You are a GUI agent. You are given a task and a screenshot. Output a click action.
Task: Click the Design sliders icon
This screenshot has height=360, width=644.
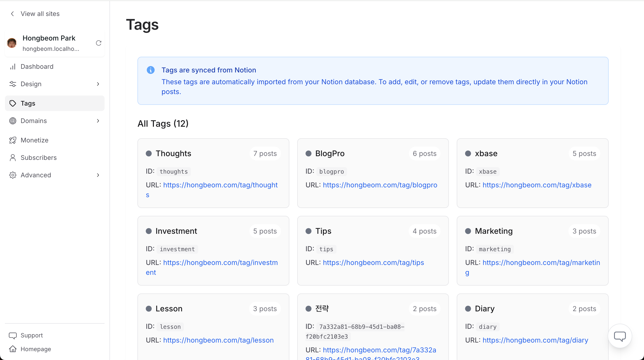(13, 84)
